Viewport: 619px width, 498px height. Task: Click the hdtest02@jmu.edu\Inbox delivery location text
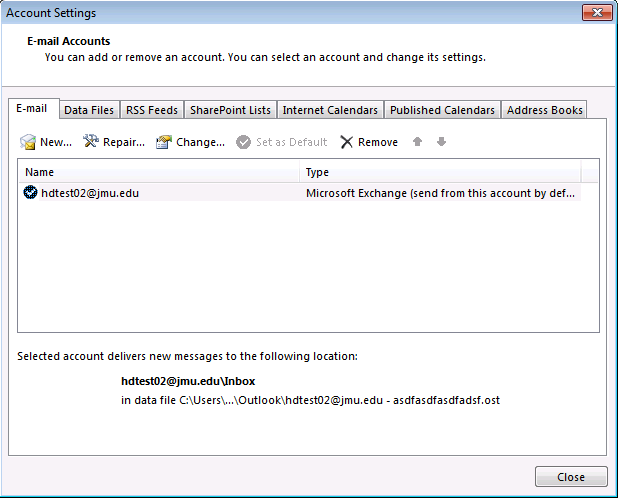point(188,381)
